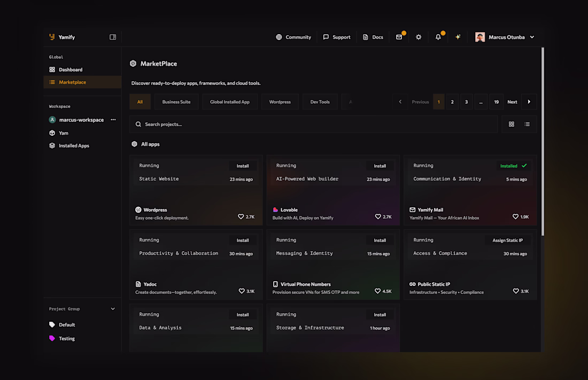Open the Docs link

[x=373, y=37]
